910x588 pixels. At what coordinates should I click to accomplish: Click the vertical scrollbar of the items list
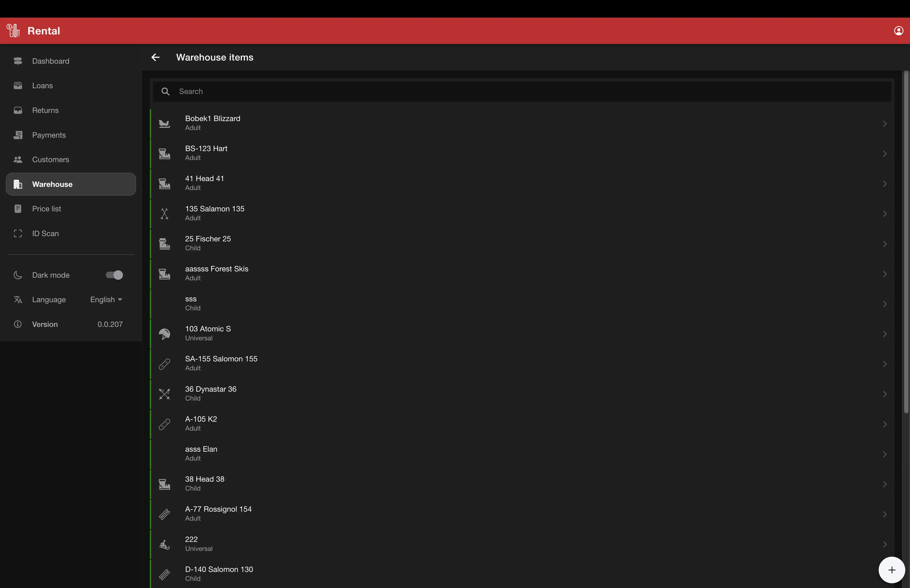click(906, 242)
